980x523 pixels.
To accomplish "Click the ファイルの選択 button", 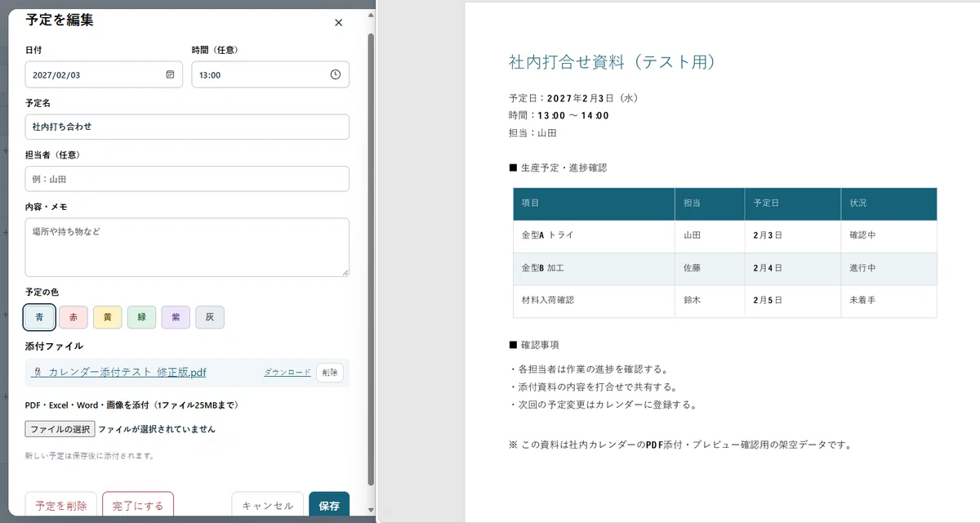I will coord(60,429).
